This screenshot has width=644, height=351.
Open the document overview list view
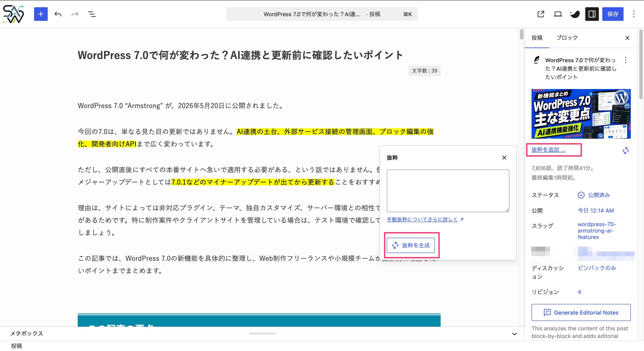point(92,14)
